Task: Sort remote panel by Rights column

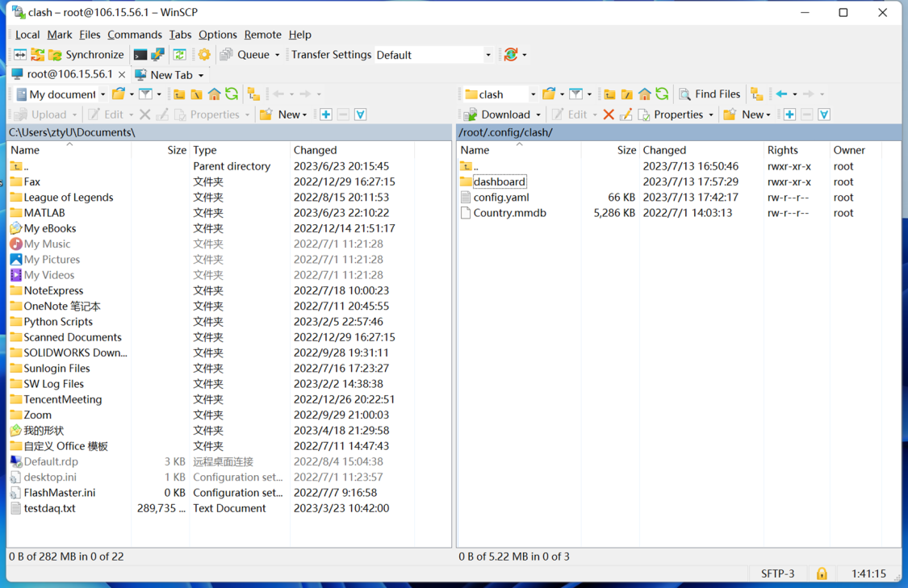Action: (x=797, y=150)
